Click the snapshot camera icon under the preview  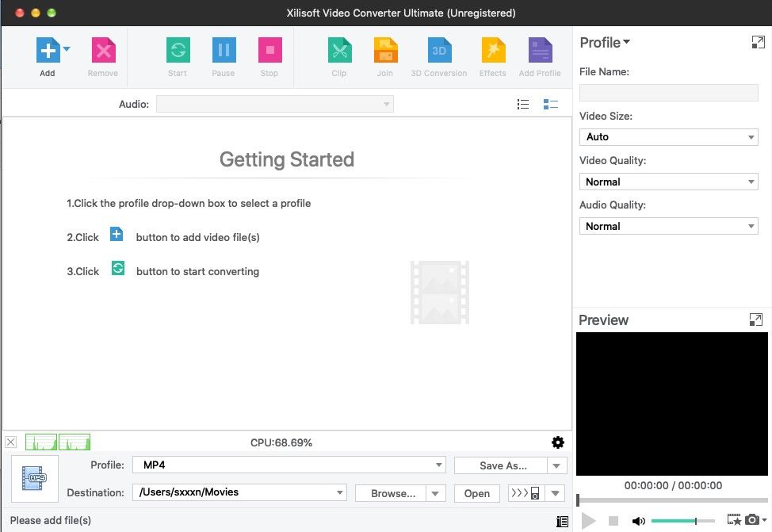point(751,521)
